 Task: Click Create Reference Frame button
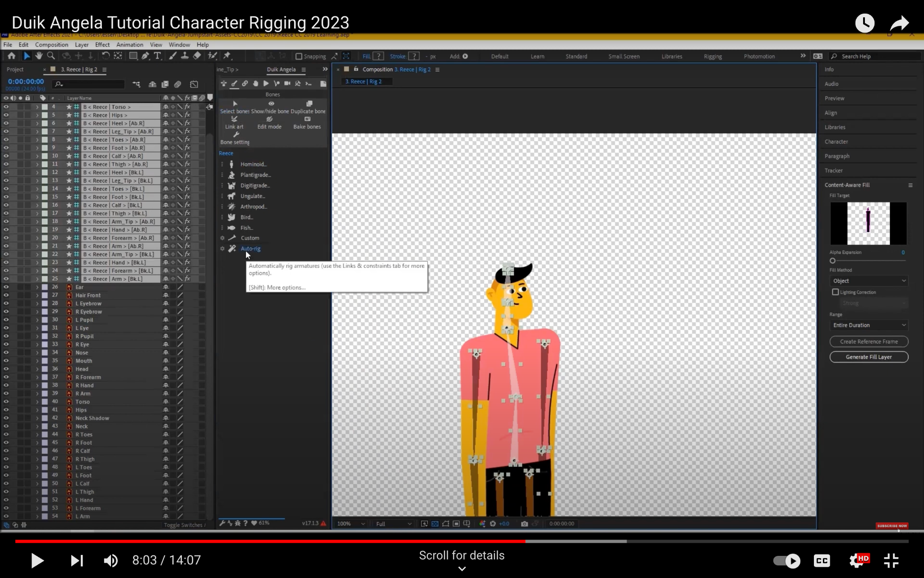pos(869,341)
